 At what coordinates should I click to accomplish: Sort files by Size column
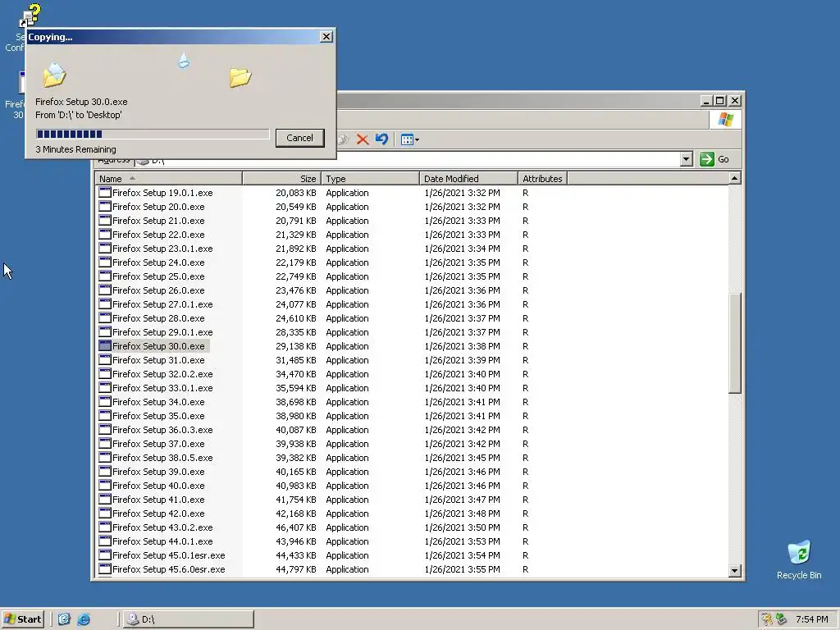282,178
